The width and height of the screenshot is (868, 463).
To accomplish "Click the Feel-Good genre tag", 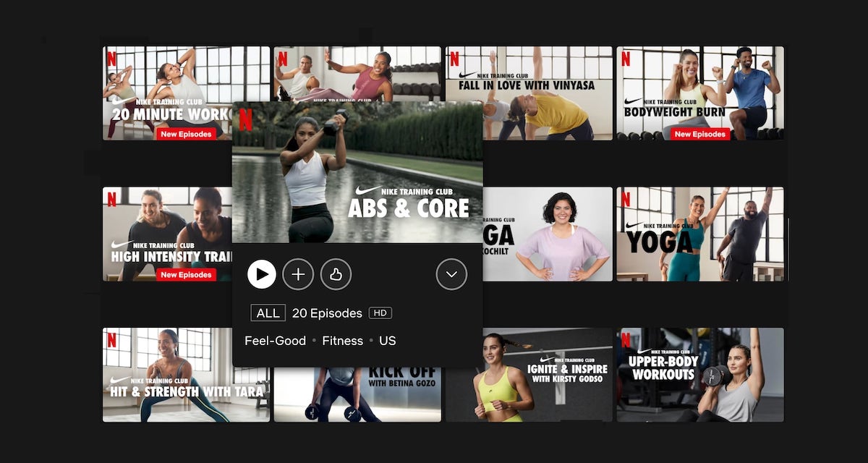I will pyautogui.click(x=275, y=341).
